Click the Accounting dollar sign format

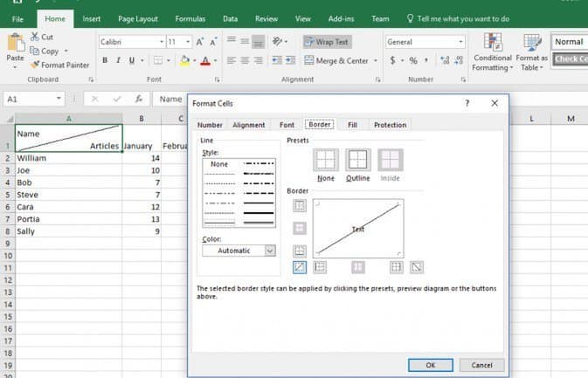pyautogui.click(x=392, y=60)
